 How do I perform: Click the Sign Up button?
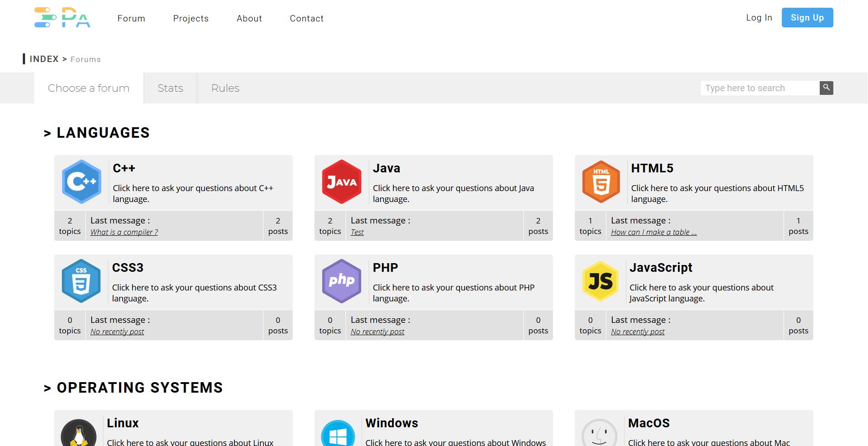807,17
